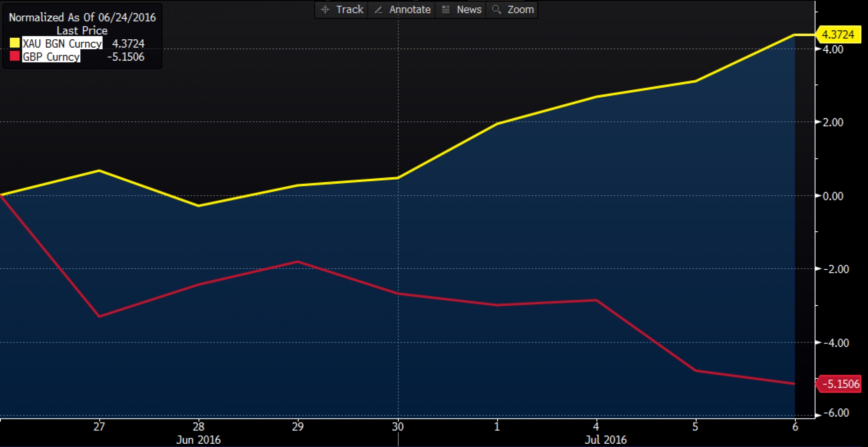Click the -4.00 y-axis tick label
This screenshot has width=868, height=447.
pyautogui.click(x=836, y=343)
